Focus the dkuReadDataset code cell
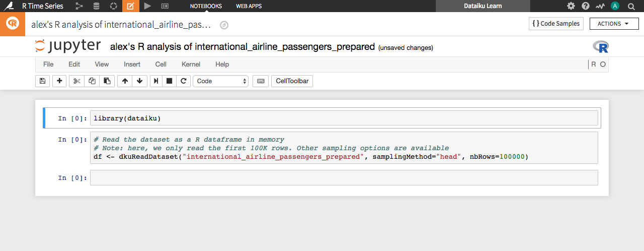Screen dimensions: 644x251 pyautogui.click(x=344, y=148)
